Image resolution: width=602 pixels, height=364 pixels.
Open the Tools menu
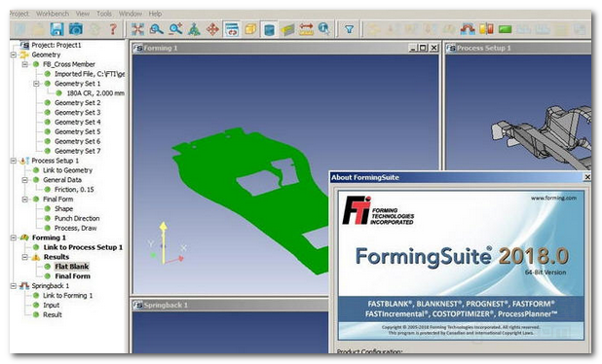click(x=104, y=14)
